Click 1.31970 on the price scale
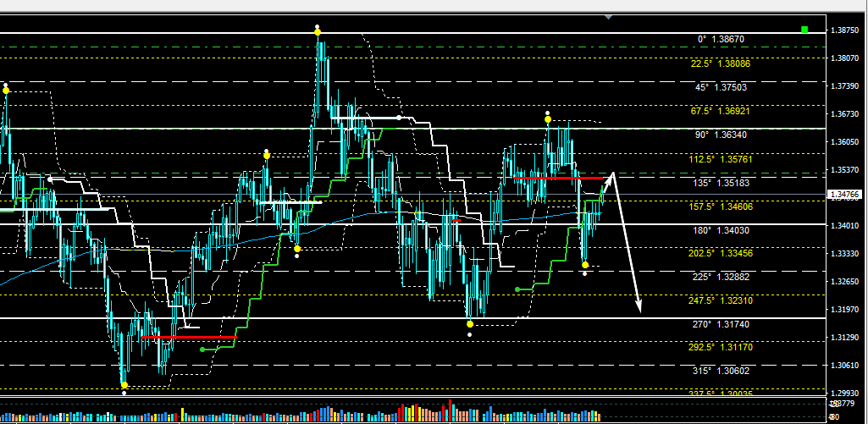The image size is (868, 424). click(x=845, y=310)
